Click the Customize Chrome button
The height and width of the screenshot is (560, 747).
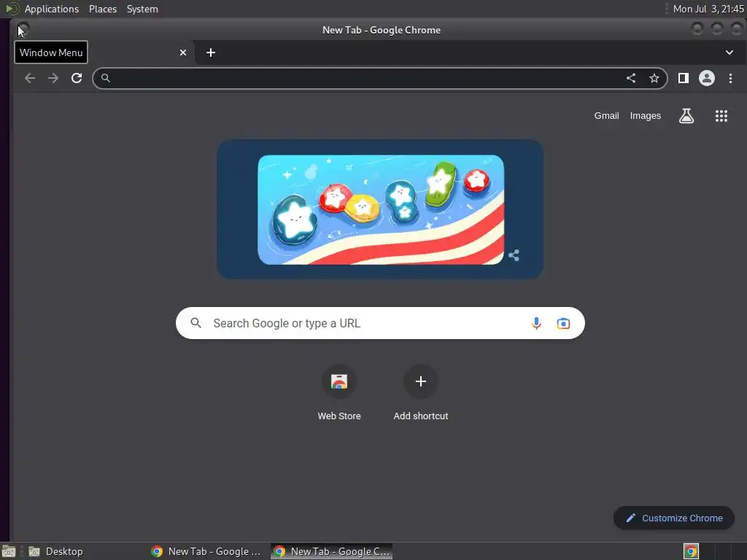pos(673,518)
